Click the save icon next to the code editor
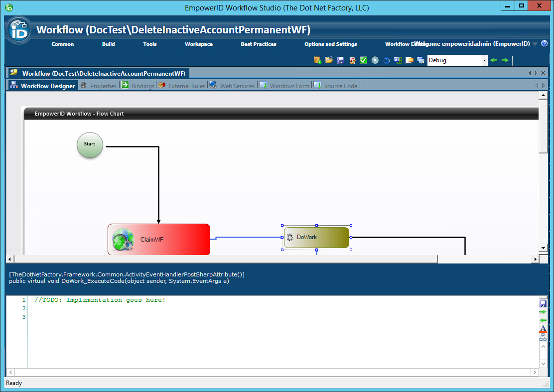Screen dimensions: 554x392 click(543, 303)
